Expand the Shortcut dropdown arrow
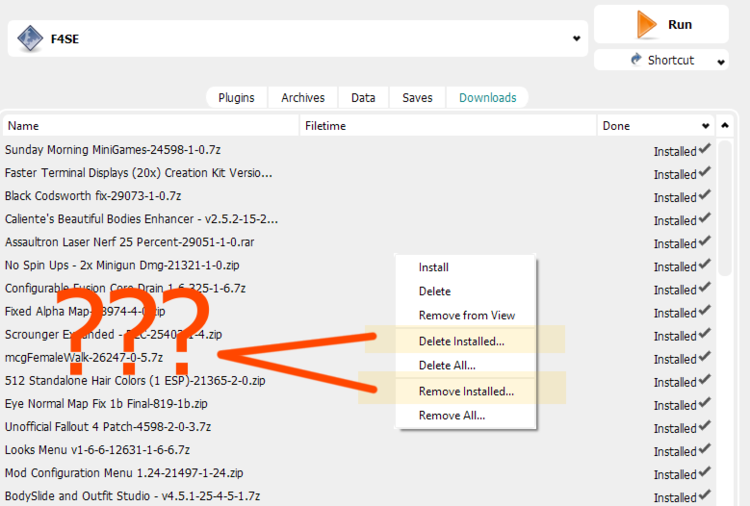The image size is (750, 506). [721, 61]
